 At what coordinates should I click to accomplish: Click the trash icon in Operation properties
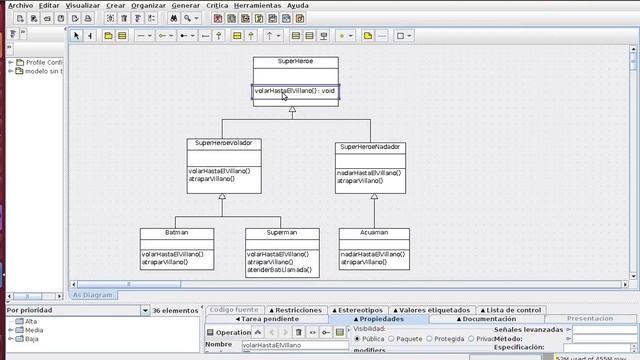click(x=299, y=333)
